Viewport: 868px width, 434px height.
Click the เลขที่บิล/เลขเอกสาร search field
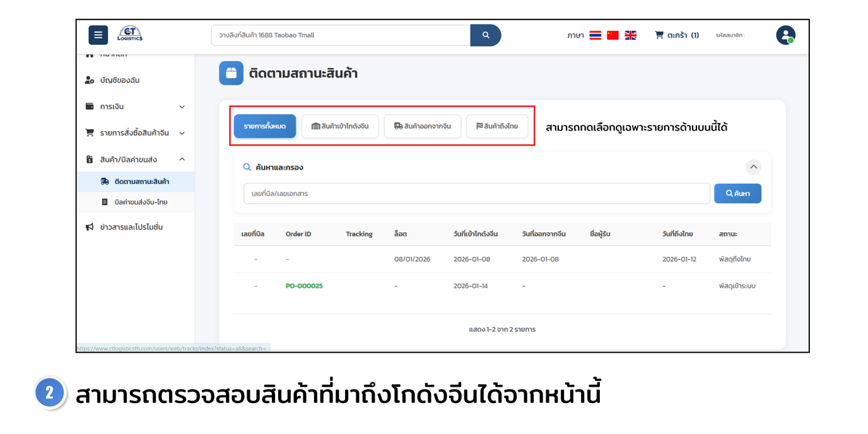[x=476, y=194]
